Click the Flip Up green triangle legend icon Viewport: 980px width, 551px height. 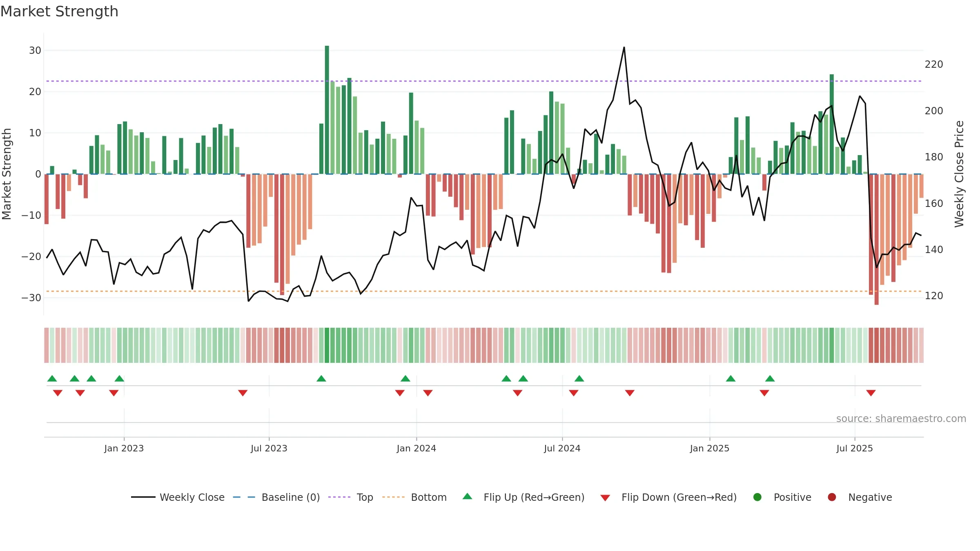pyautogui.click(x=468, y=497)
